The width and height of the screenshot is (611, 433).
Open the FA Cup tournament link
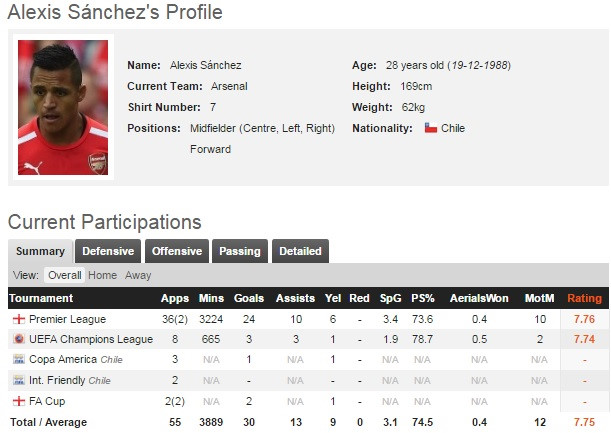click(x=46, y=400)
